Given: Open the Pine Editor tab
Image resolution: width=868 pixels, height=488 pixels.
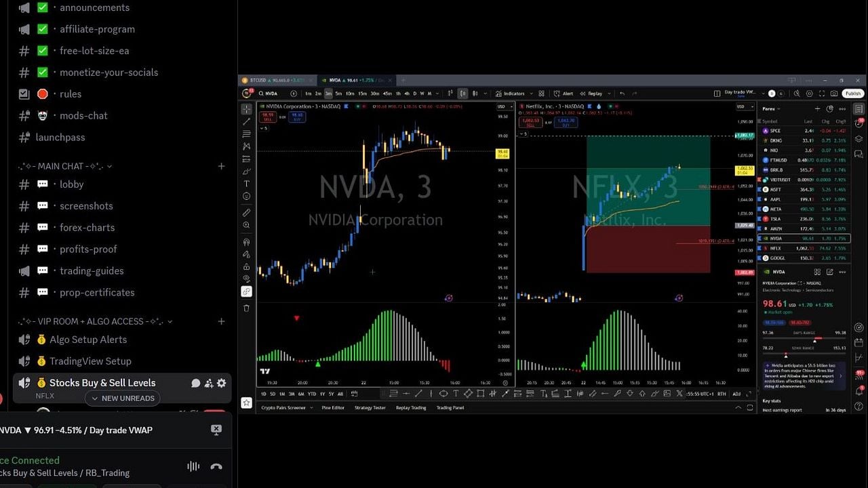Looking at the screenshot, I should pyautogui.click(x=333, y=408).
